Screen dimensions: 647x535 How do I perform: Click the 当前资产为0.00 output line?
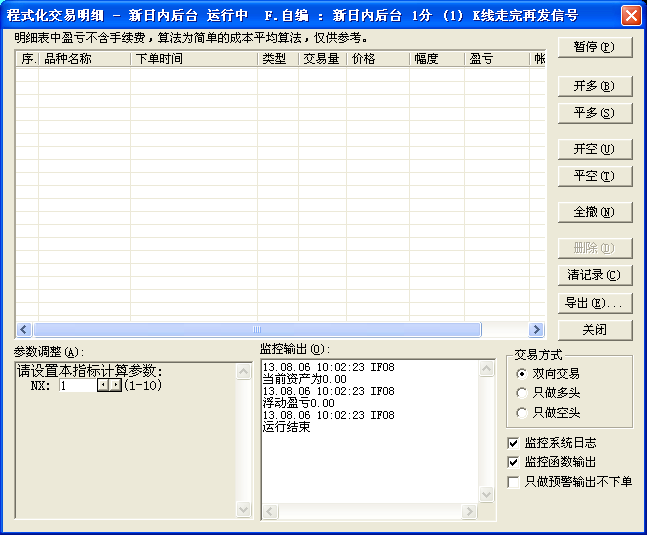coord(305,379)
